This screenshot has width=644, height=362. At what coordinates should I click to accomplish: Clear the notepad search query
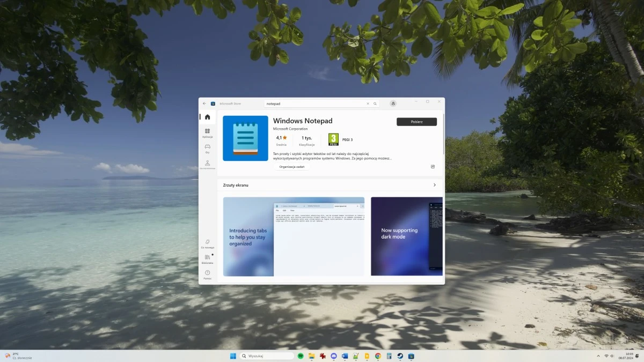[368, 104]
